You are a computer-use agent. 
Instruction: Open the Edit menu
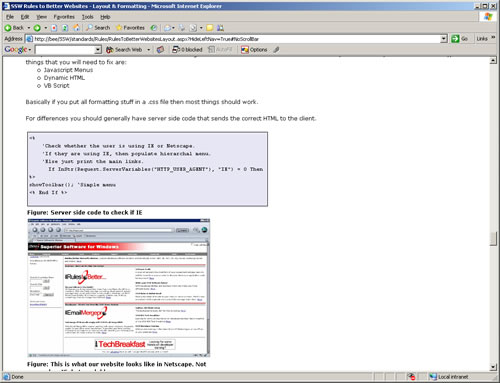25,17
